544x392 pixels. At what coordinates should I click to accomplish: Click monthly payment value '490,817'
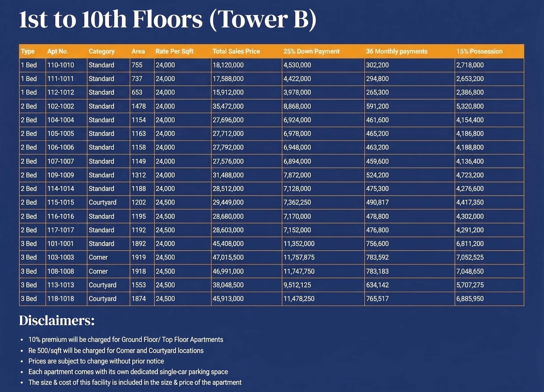point(377,202)
